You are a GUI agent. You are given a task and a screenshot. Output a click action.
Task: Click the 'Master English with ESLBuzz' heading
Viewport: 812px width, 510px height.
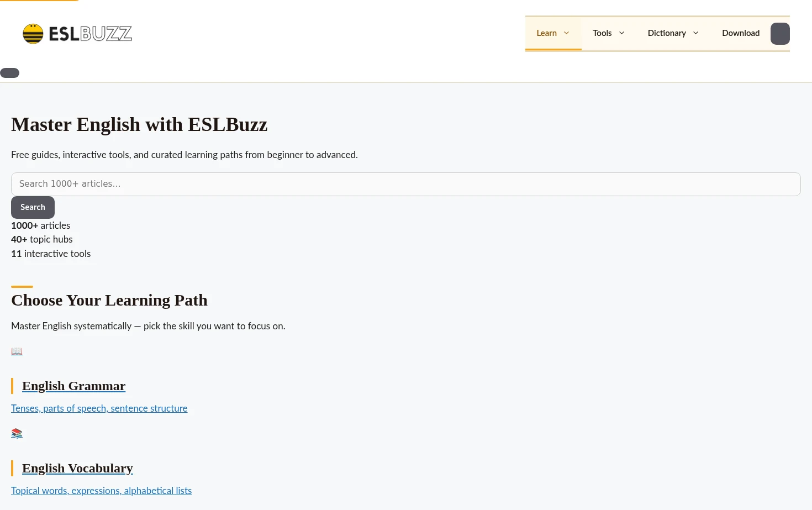139,124
